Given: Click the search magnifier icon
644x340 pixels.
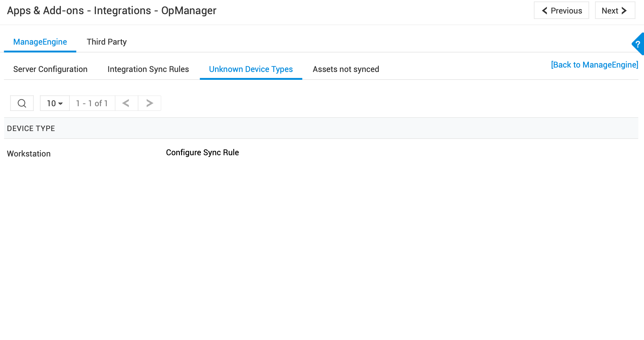Looking at the screenshot, I should pyautogui.click(x=22, y=103).
